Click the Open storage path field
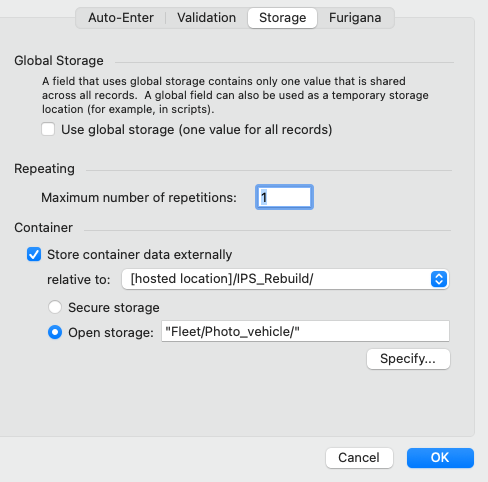Image resolution: width=488 pixels, height=482 pixels. pos(305,331)
